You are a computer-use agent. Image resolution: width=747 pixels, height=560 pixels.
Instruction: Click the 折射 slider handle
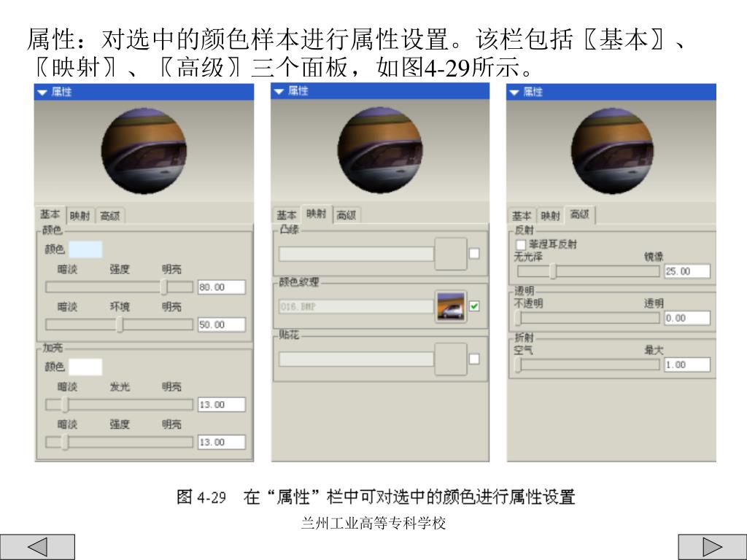click(519, 365)
